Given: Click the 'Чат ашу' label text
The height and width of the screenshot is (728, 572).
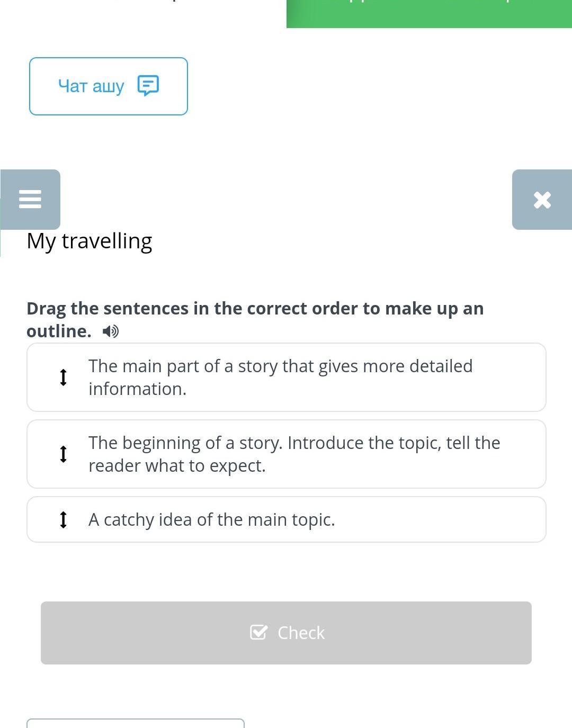Looking at the screenshot, I should coord(91,86).
